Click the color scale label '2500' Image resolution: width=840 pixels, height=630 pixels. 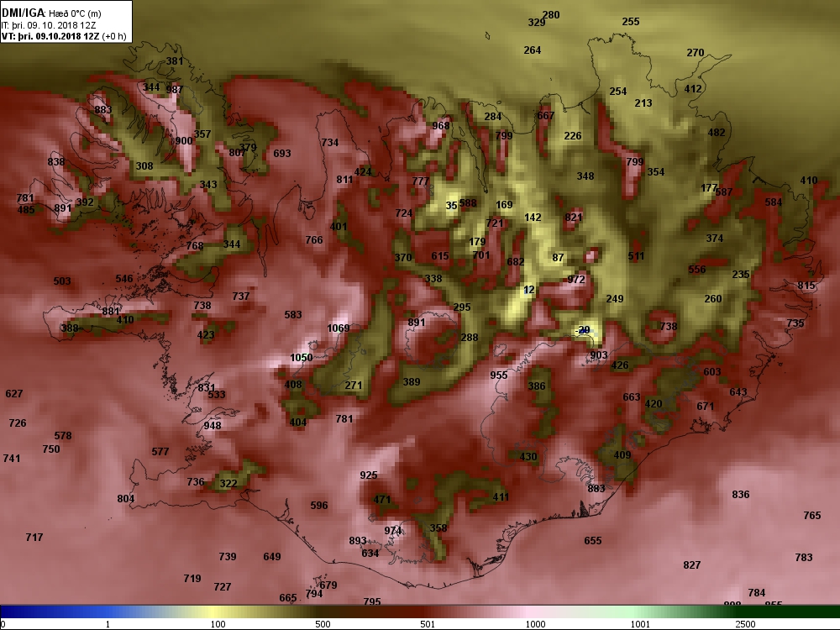pos(745,624)
